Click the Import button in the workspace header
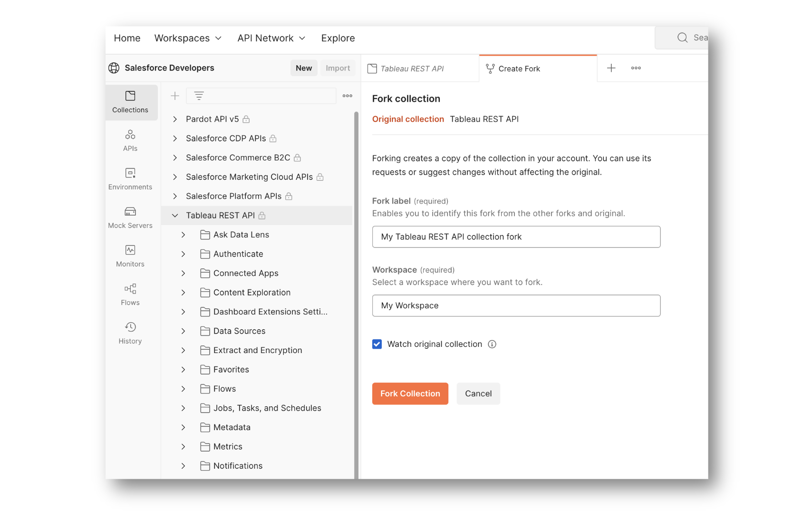 pos(338,68)
